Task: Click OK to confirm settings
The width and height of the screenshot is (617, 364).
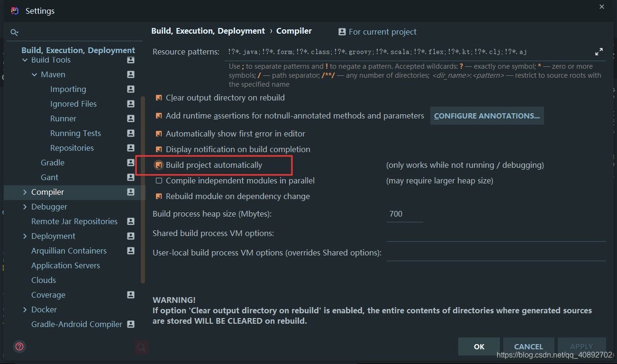Action: point(479,346)
